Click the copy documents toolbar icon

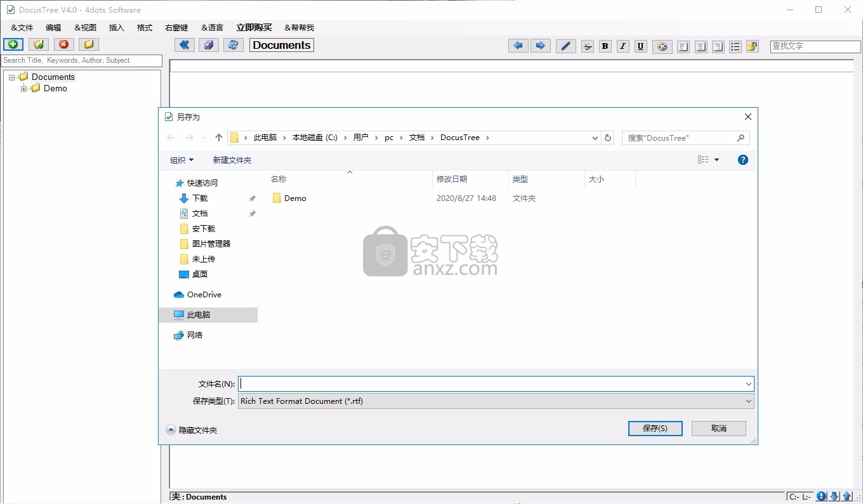(x=209, y=45)
